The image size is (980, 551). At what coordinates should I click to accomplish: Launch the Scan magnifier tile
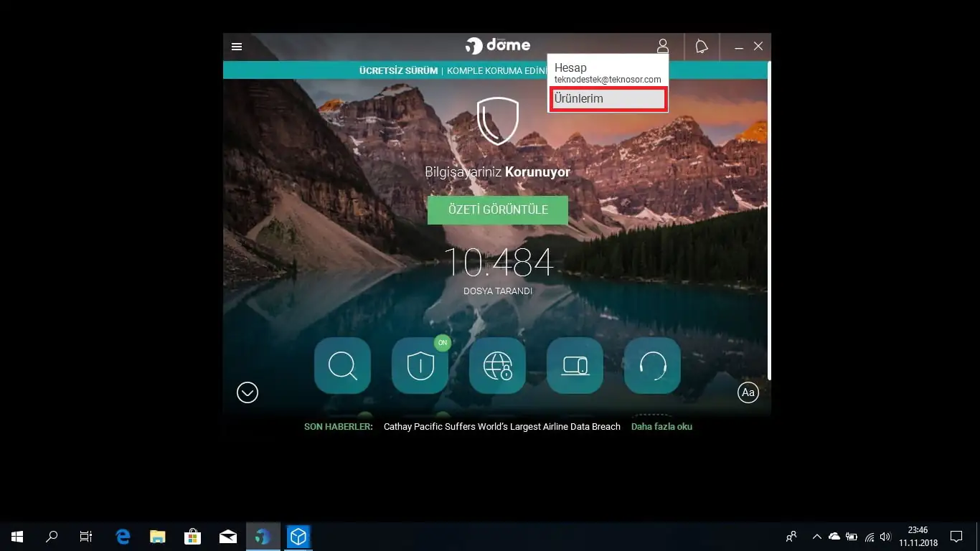click(342, 365)
